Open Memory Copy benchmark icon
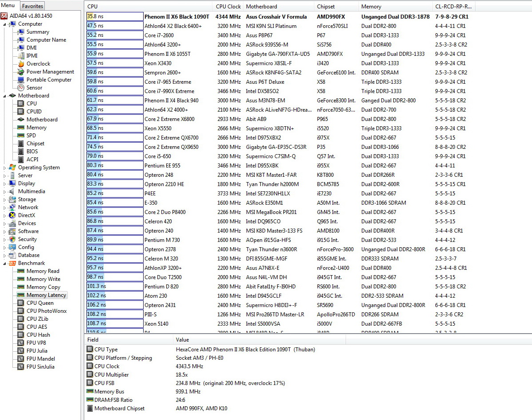 pos(20,287)
